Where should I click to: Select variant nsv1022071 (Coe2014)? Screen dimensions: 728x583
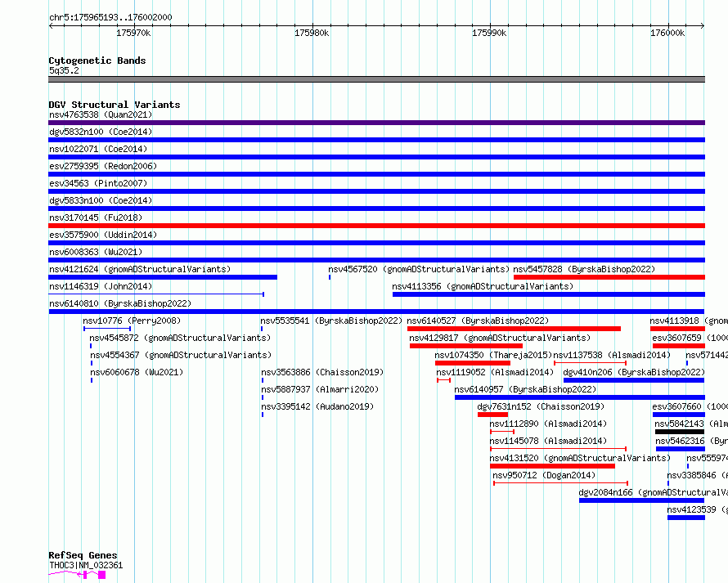point(98,149)
